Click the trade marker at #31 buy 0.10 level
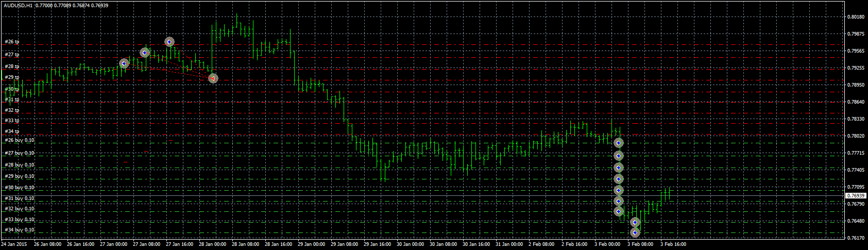This screenshot has height=250, width=868. pyautogui.click(x=619, y=201)
